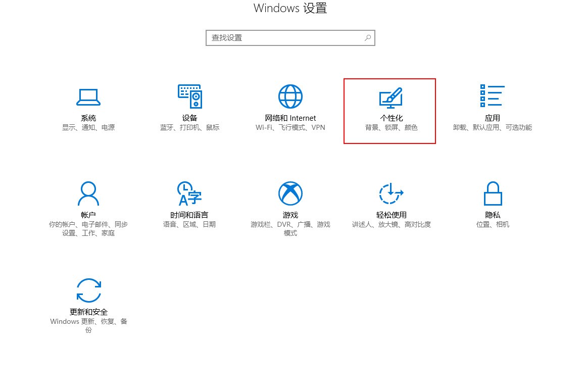Open the 隐私 padlock icon
Viewport: 584px width, 392px height.
pyautogui.click(x=493, y=193)
